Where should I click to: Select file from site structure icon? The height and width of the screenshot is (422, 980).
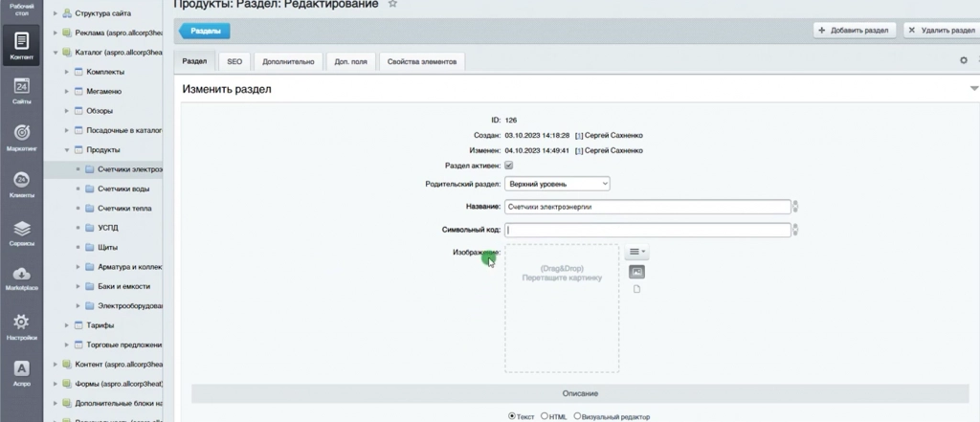pos(636,289)
